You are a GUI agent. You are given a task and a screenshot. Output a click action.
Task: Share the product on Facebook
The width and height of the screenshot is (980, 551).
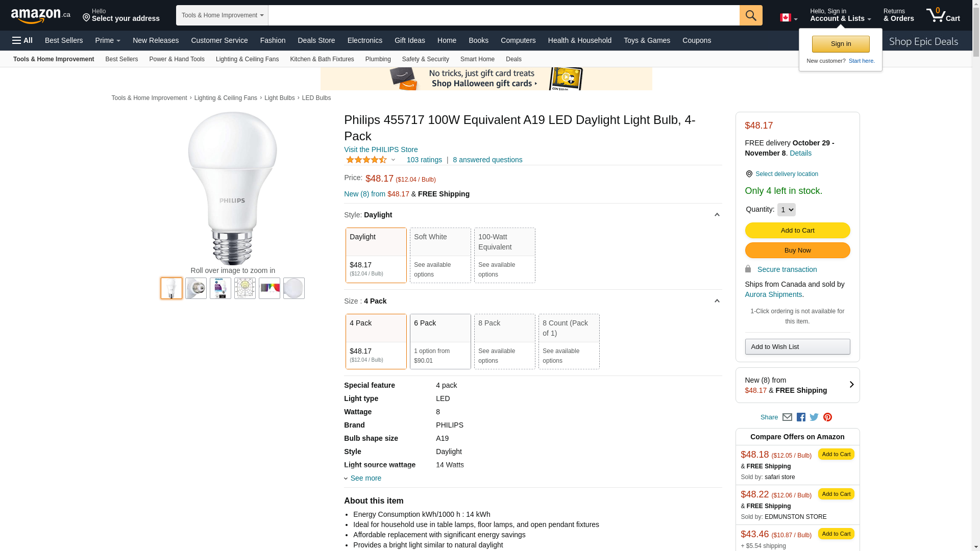point(801,417)
